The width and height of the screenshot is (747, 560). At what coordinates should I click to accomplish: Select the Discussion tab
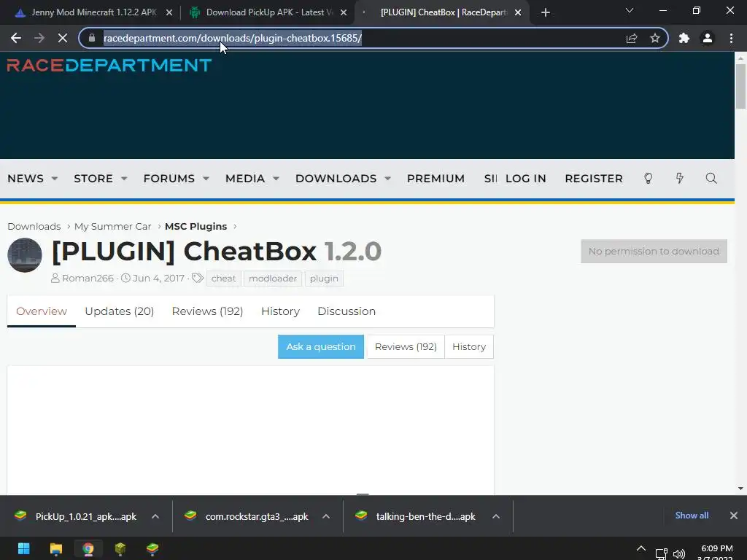tap(347, 311)
